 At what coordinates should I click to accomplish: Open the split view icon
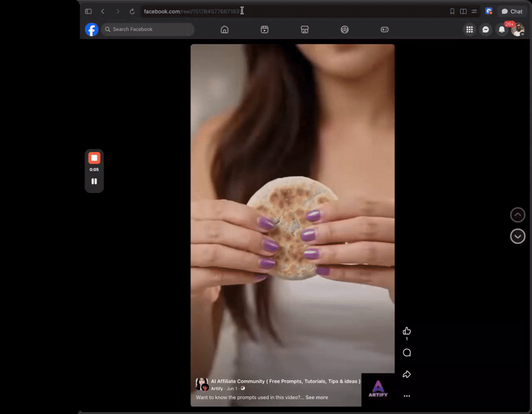[x=463, y=11]
